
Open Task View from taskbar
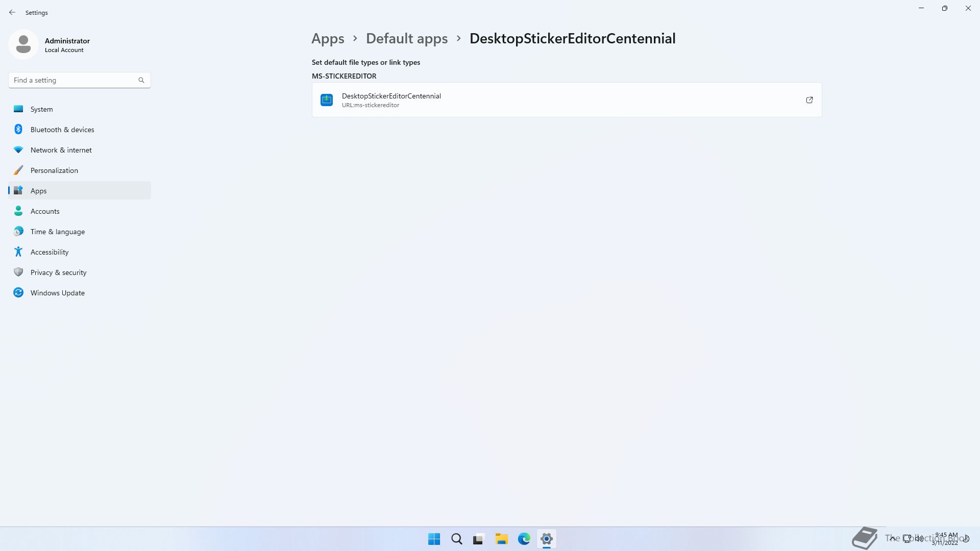479,539
